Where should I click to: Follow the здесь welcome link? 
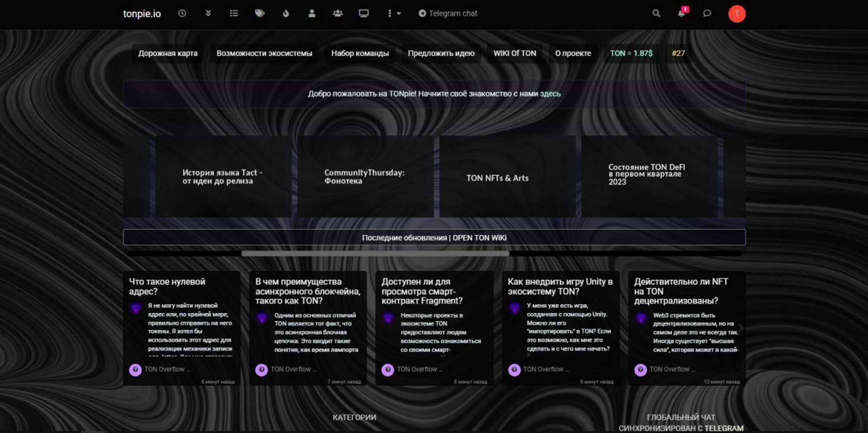point(550,94)
